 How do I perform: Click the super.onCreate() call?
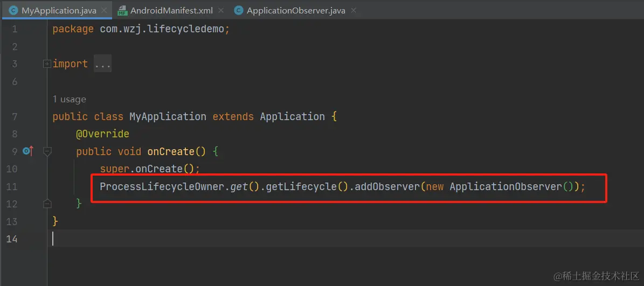coord(149,169)
